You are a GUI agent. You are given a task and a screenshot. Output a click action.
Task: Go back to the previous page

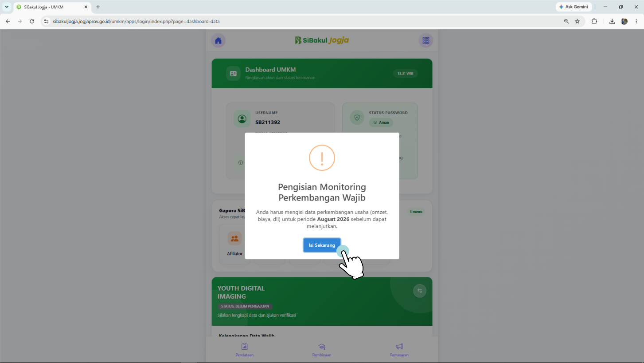(x=8, y=21)
